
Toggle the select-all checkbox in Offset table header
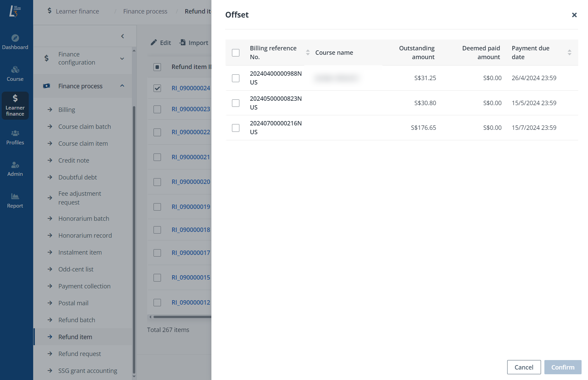(236, 53)
